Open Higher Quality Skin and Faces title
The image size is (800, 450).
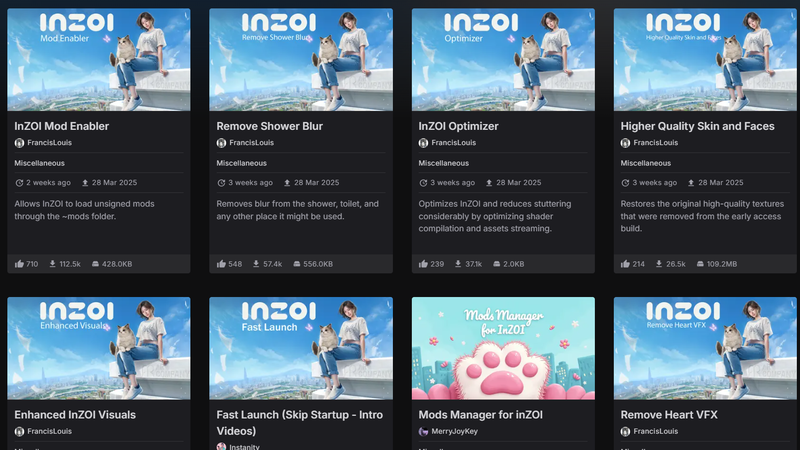click(698, 127)
